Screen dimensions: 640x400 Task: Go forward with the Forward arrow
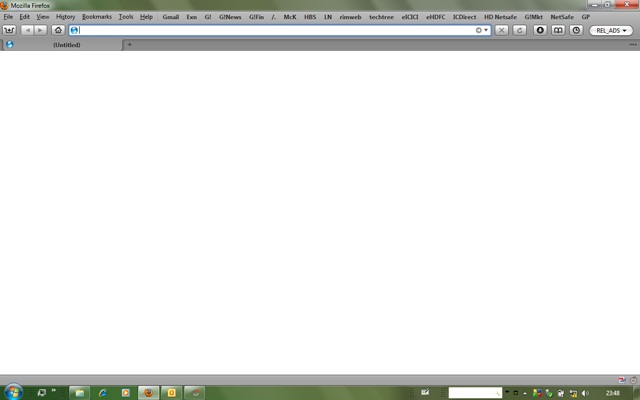(x=40, y=31)
